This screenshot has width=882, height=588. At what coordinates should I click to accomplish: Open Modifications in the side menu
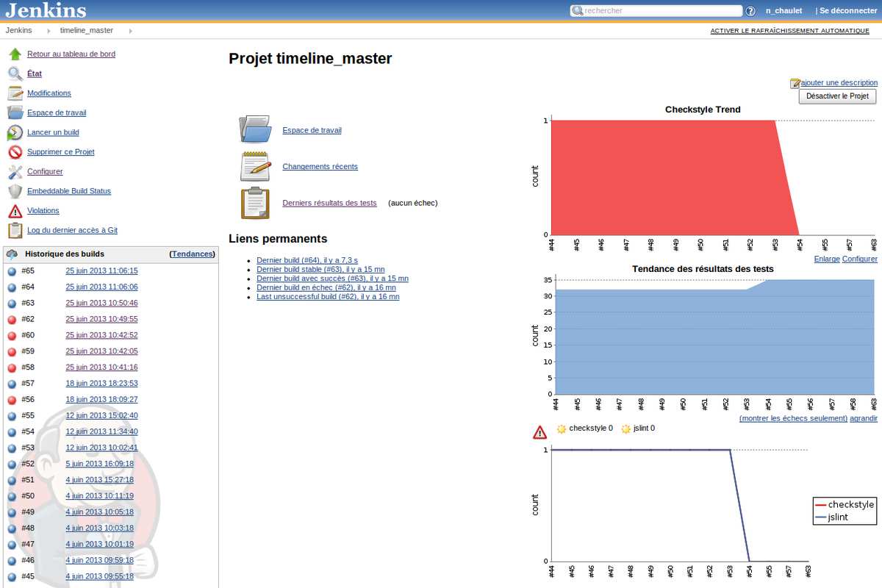coord(49,93)
